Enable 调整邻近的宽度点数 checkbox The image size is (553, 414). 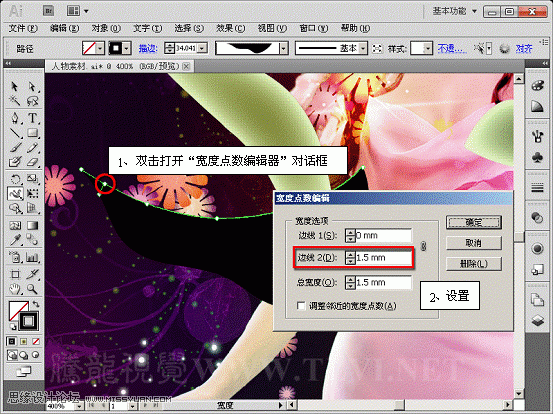coord(301,305)
